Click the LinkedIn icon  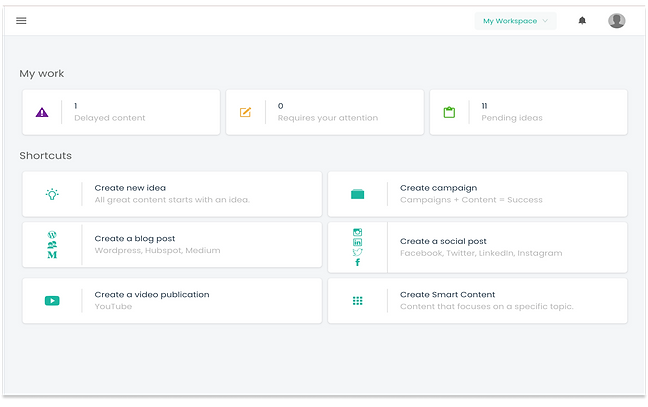point(357,242)
